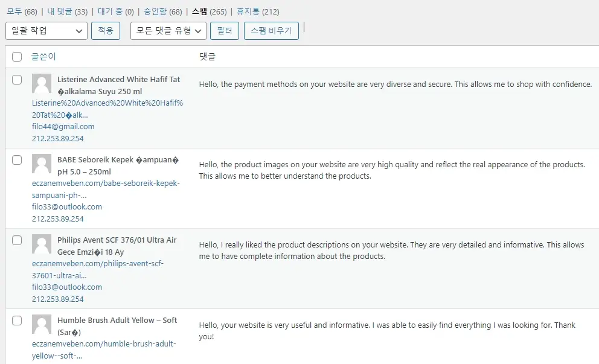This screenshot has width=599, height=364.
Task: Tick the BABE Seboreik Kepek comment checkbox
Action: click(17, 159)
